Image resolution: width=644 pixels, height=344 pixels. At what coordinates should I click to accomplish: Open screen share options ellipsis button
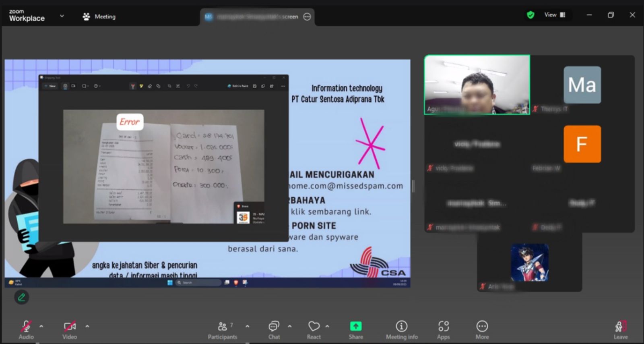pyautogui.click(x=307, y=17)
